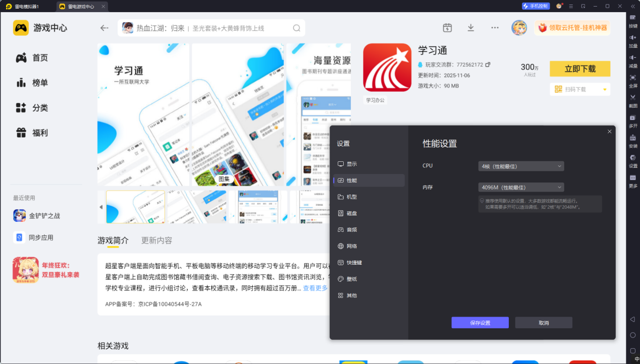Click the search magnifier icon
640x364 pixels.
297,28
